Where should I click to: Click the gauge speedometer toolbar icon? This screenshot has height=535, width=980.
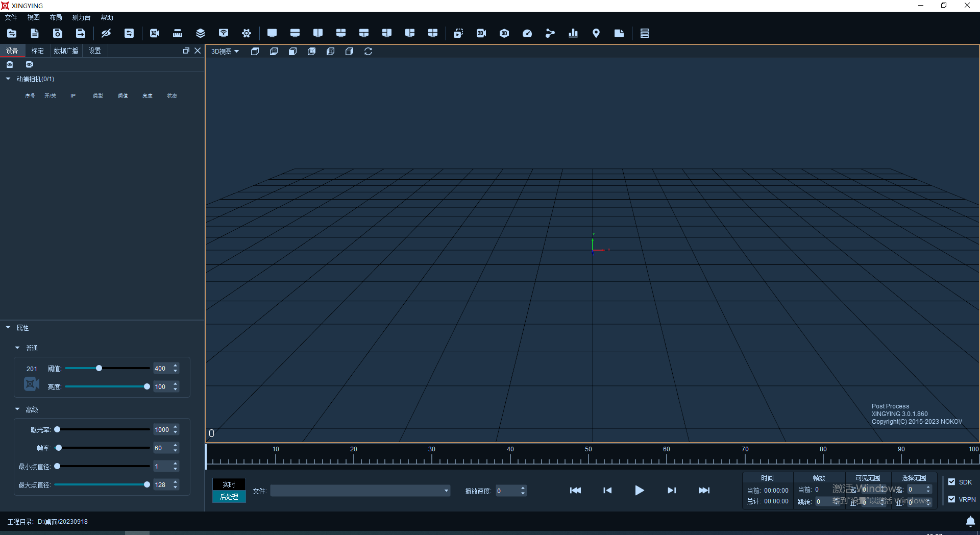pyautogui.click(x=527, y=33)
